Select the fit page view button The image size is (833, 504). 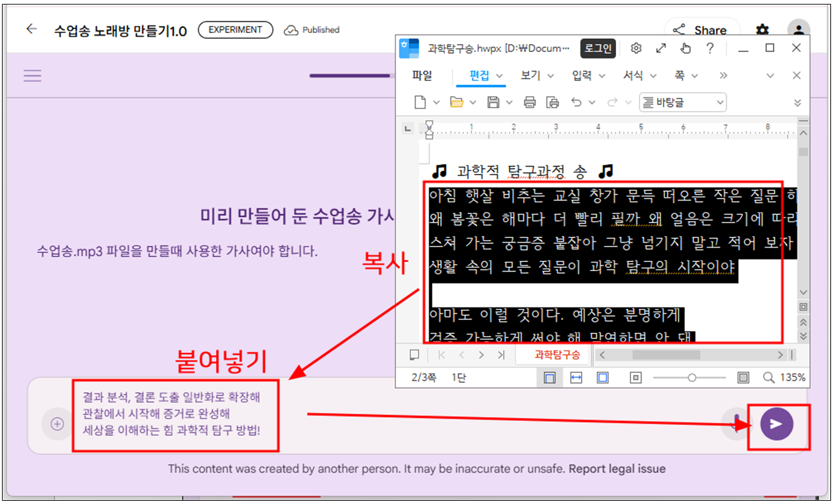pyautogui.click(x=603, y=378)
